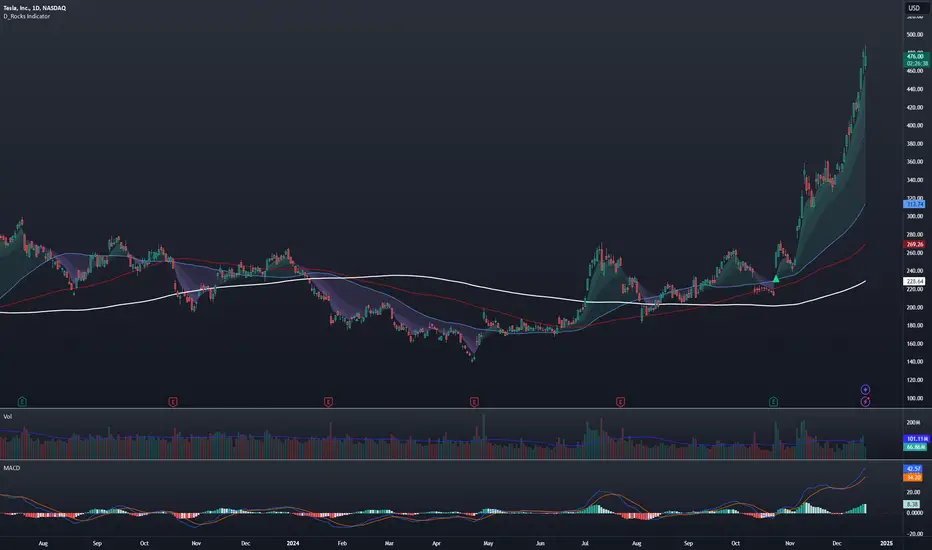
Task: Click the -20.00 MACD scale label
Action: [x=915, y=533]
